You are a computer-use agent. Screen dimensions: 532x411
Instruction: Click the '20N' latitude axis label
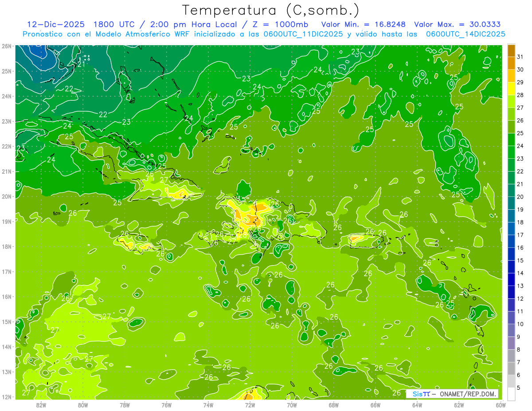pos(7,196)
